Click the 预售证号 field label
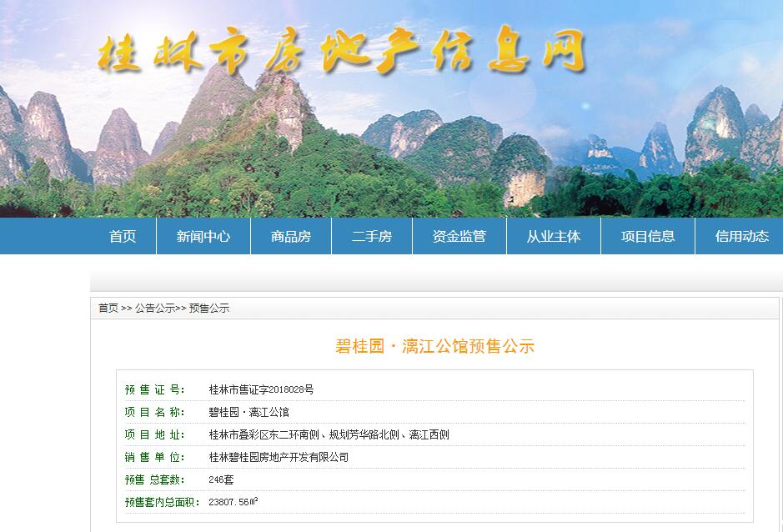Screen dimensions: 783x532 [x=153, y=389]
